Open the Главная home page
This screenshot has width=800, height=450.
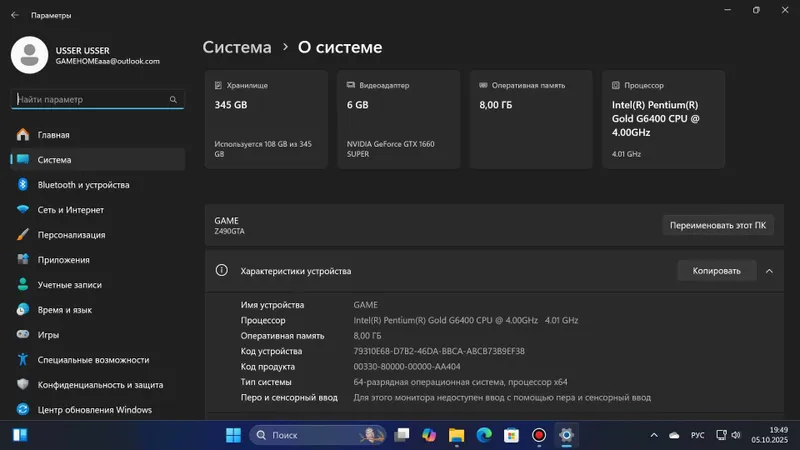coord(97,135)
